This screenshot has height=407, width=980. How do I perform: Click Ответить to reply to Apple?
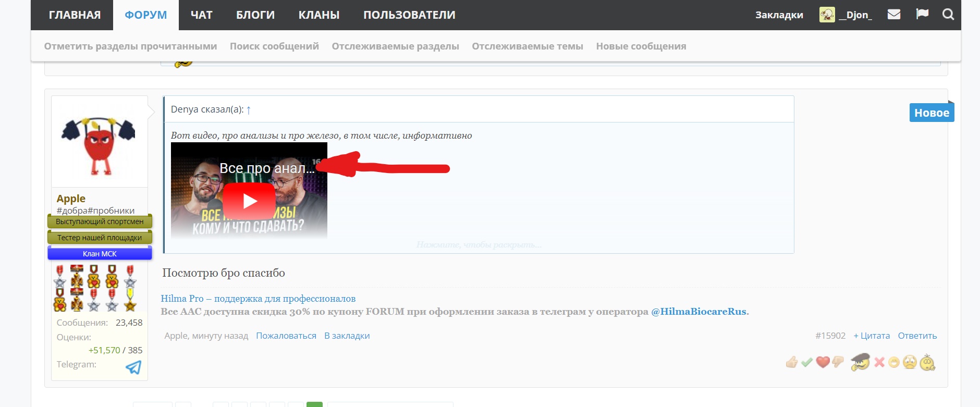pos(917,336)
